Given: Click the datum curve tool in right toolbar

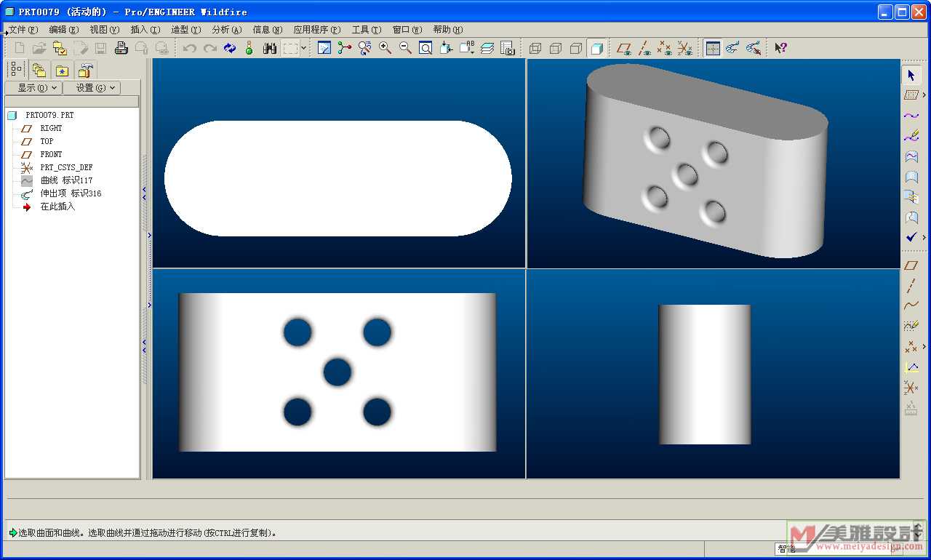Looking at the screenshot, I should coord(911,306).
